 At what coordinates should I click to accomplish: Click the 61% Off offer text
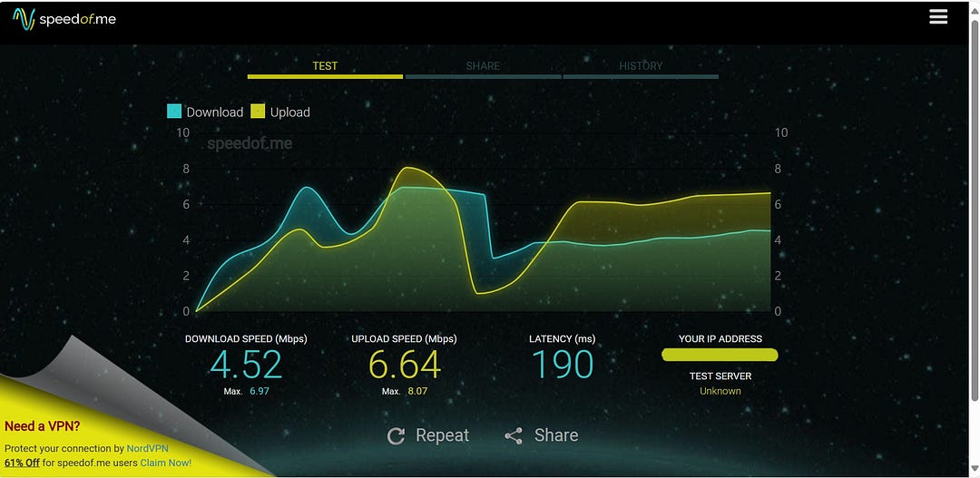[x=22, y=463]
